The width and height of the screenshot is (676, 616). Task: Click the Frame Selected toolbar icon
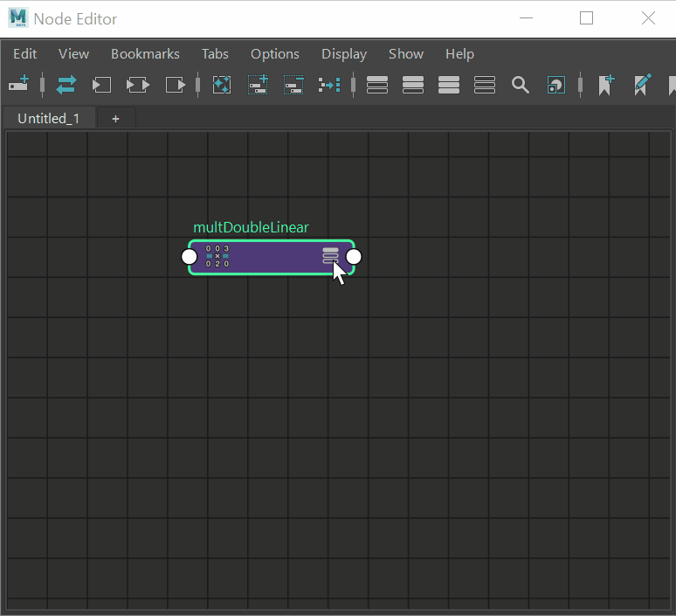coord(222,85)
